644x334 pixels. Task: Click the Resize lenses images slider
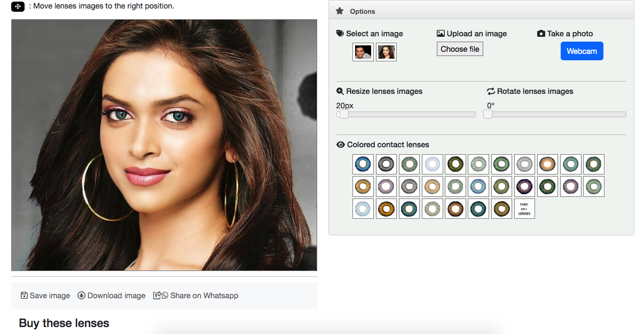[406, 114]
